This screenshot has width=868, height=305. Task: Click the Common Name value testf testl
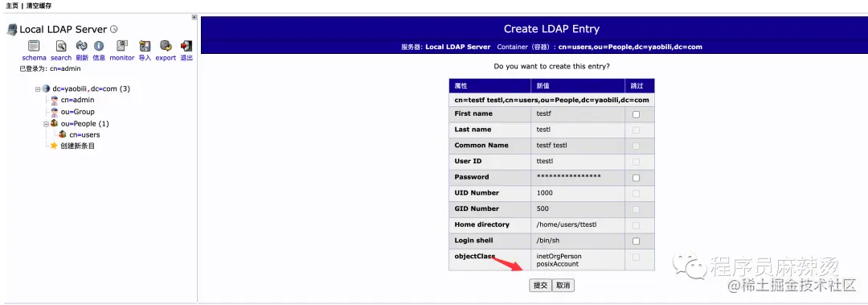[552, 146]
